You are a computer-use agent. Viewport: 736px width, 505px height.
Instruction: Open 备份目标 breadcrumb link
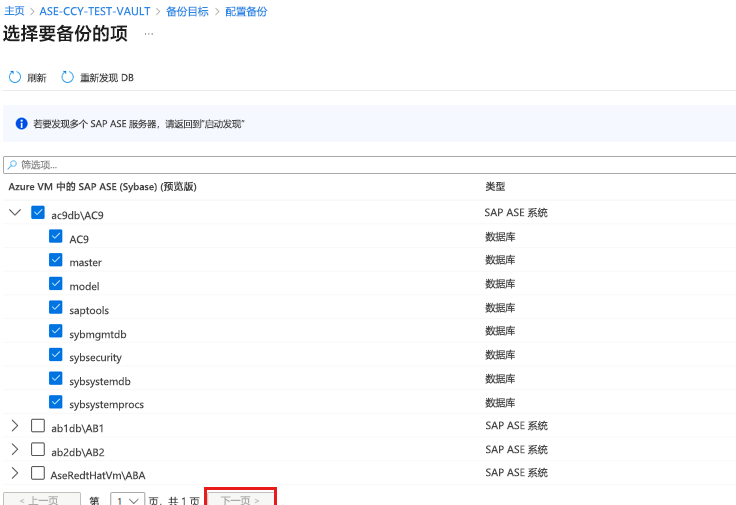(187, 11)
